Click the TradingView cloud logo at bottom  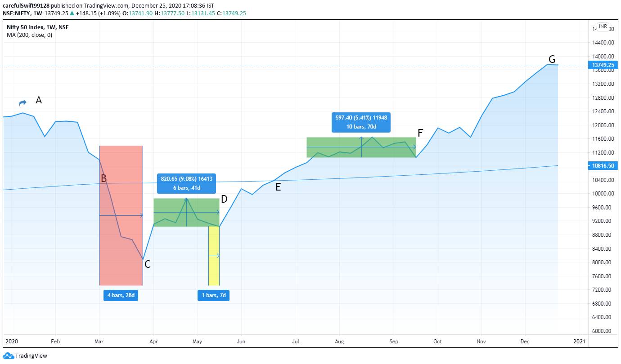[x=9, y=355]
